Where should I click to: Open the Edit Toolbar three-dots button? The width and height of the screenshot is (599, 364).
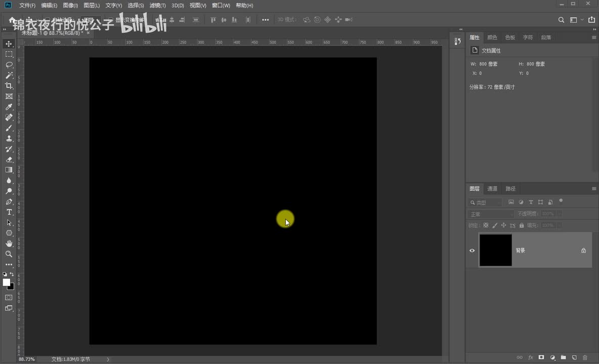[9, 264]
